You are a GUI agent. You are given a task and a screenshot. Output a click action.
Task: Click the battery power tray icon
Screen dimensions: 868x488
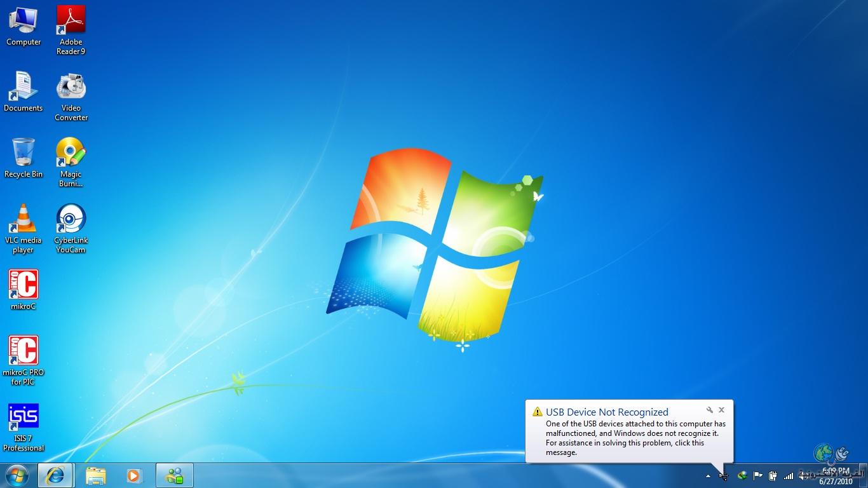tap(773, 476)
